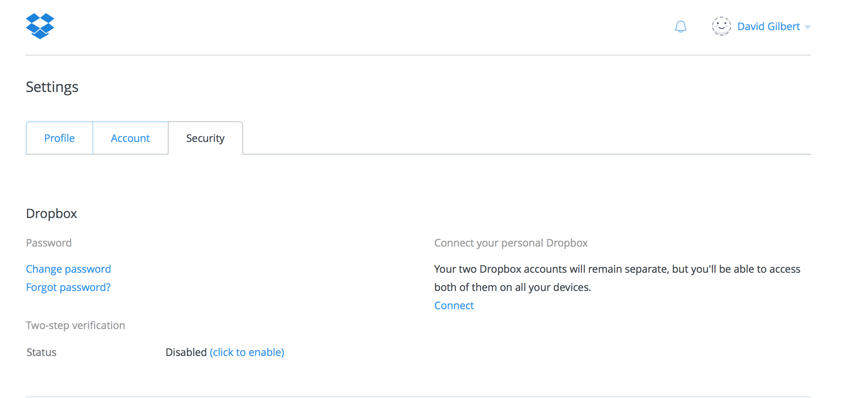Screen dimensions: 868x398
Task: Open the Forgot password? link
Action: pos(68,287)
